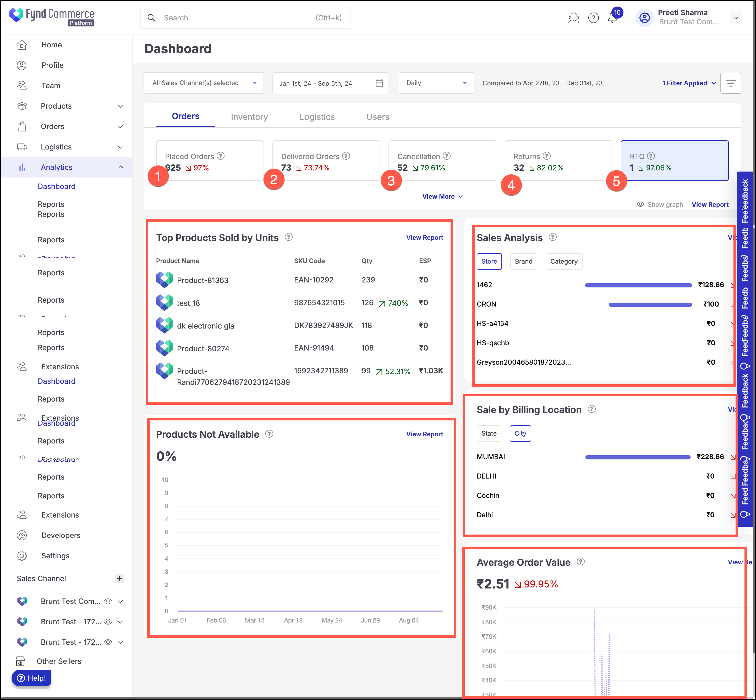756x700 pixels.
Task: Add a sales channel with the plus icon
Action: [x=119, y=579]
